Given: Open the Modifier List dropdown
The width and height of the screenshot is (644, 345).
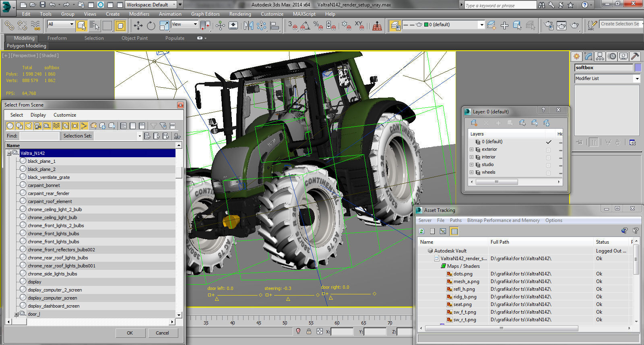Looking at the screenshot, I should [x=607, y=78].
